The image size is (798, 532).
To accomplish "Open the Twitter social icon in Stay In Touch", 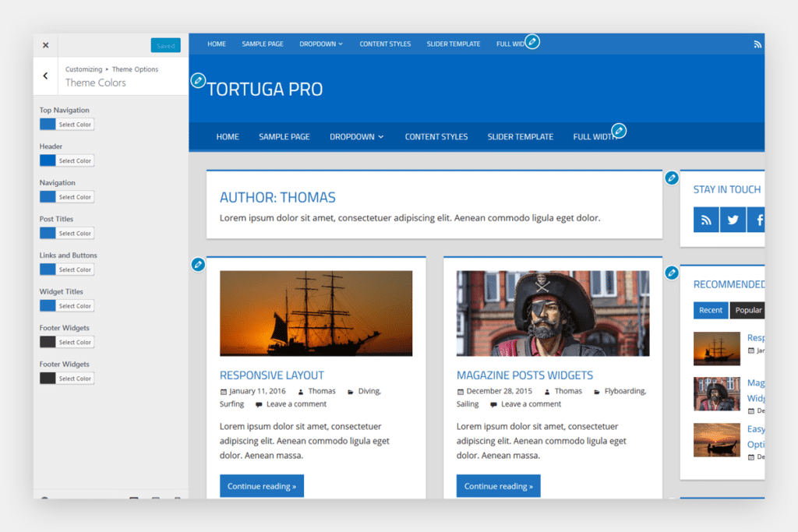I will point(733,220).
